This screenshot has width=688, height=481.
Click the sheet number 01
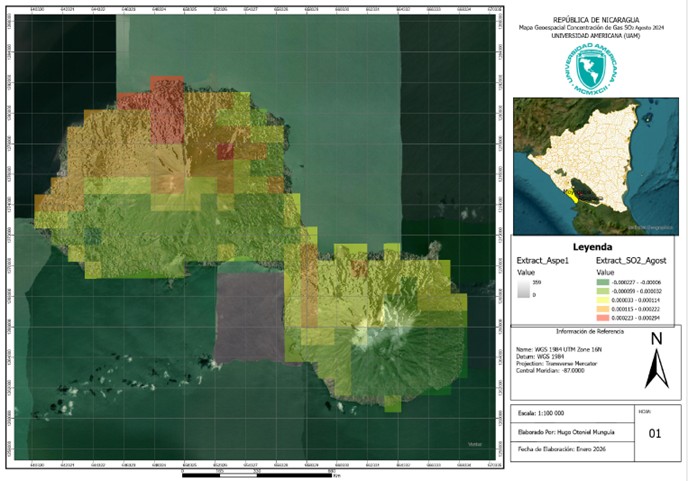pos(654,434)
